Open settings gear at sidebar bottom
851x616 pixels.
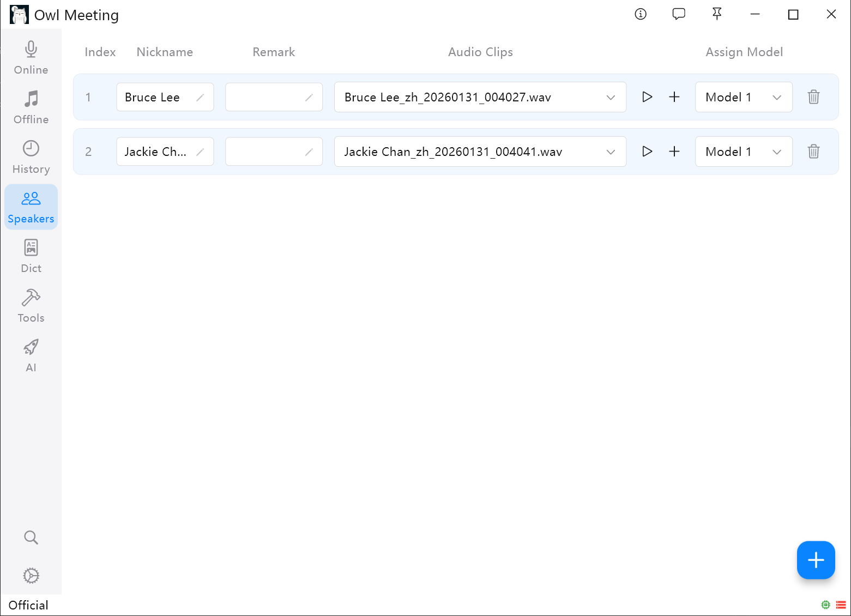click(31, 576)
